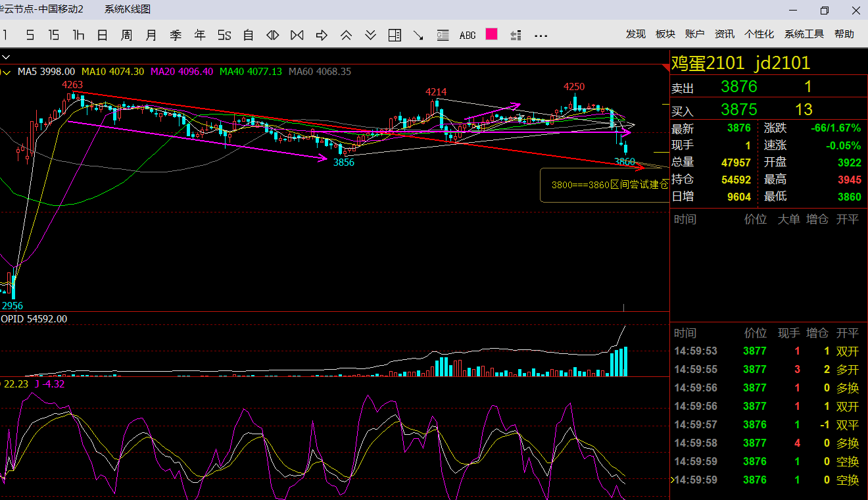Select the 14:59:57 双平 trade row
This screenshot has height=500, width=868.
click(x=769, y=425)
